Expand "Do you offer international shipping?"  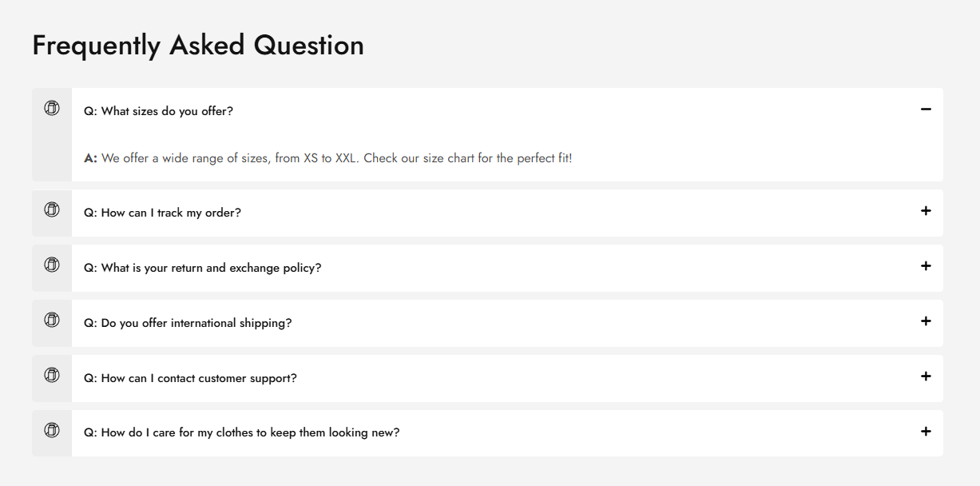click(x=926, y=321)
